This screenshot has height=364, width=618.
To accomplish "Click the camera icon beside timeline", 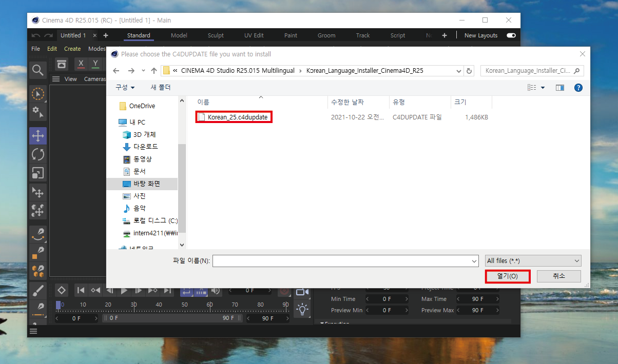I will tap(302, 291).
